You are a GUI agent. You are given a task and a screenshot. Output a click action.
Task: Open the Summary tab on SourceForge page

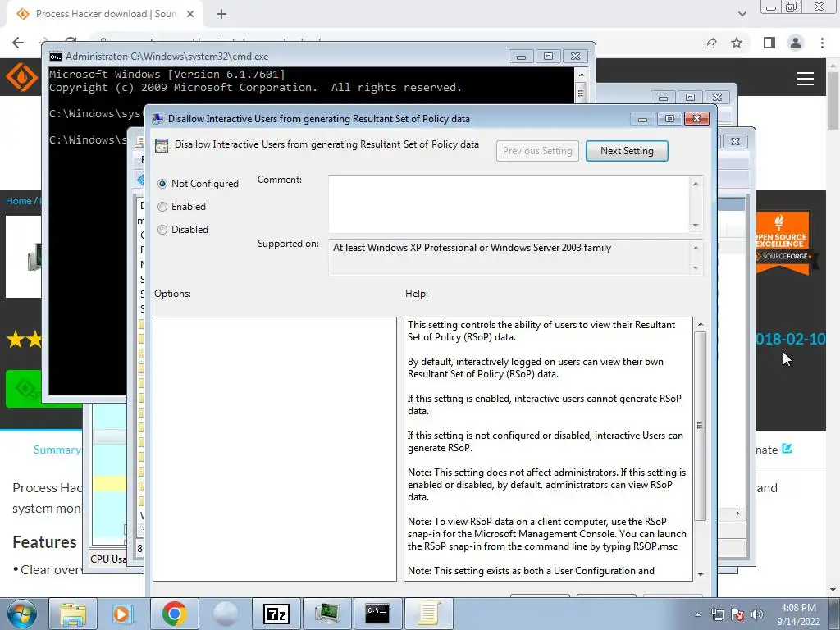(57, 450)
